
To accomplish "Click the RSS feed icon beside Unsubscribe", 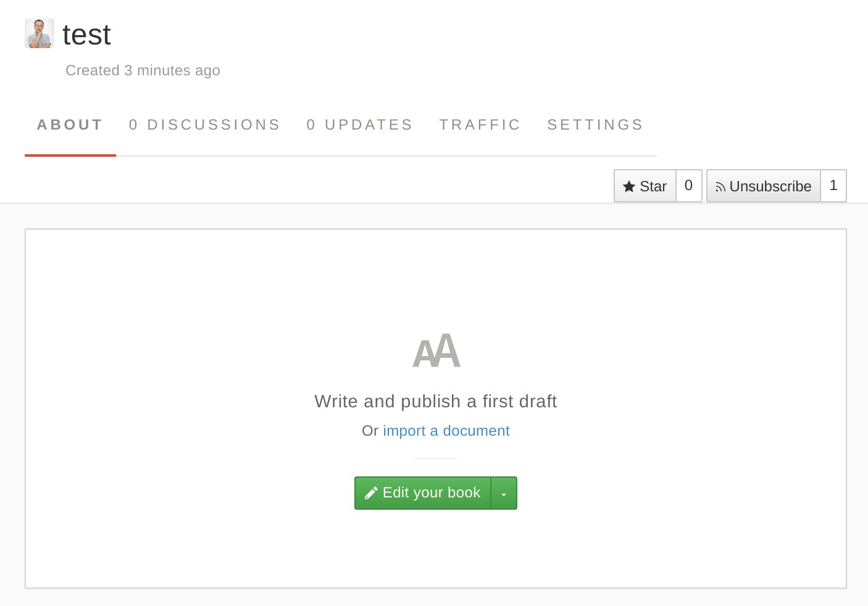I will click(720, 187).
